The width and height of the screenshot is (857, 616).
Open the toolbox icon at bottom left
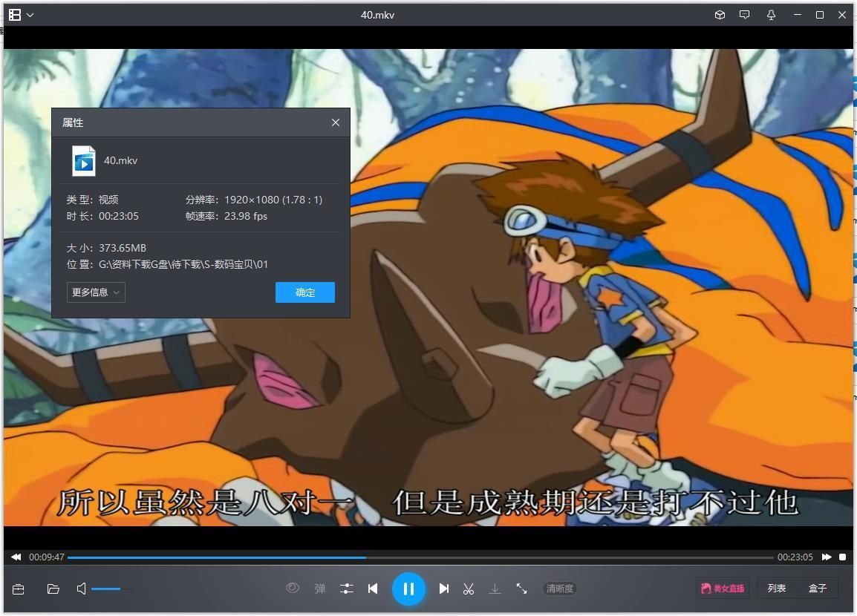coord(19,589)
